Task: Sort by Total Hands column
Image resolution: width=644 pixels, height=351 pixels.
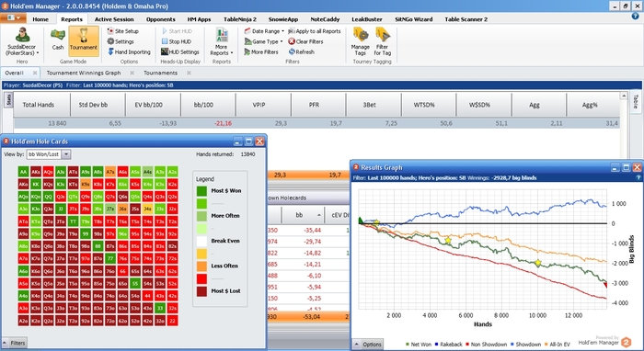Action: tap(41, 105)
